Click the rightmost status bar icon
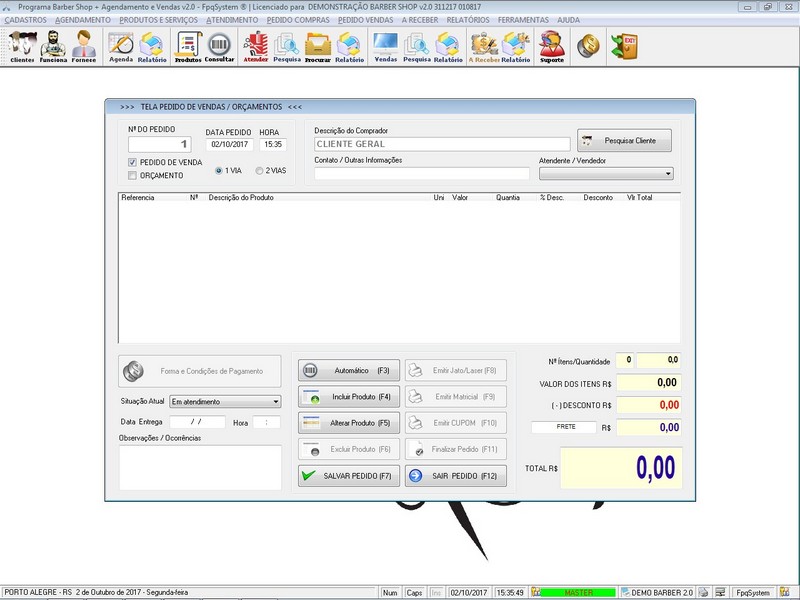This screenshot has width=800, height=600. coord(785,592)
